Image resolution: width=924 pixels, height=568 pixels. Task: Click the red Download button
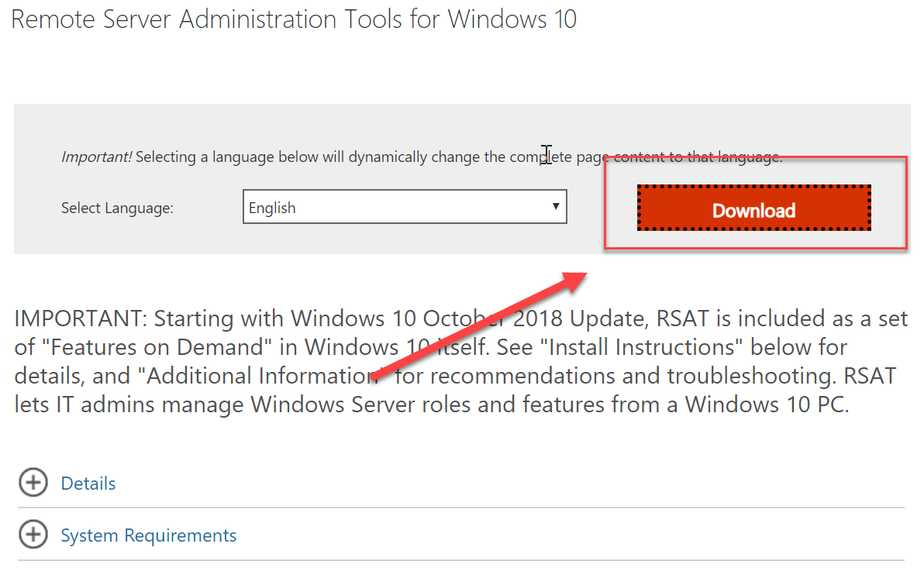[753, 208]
